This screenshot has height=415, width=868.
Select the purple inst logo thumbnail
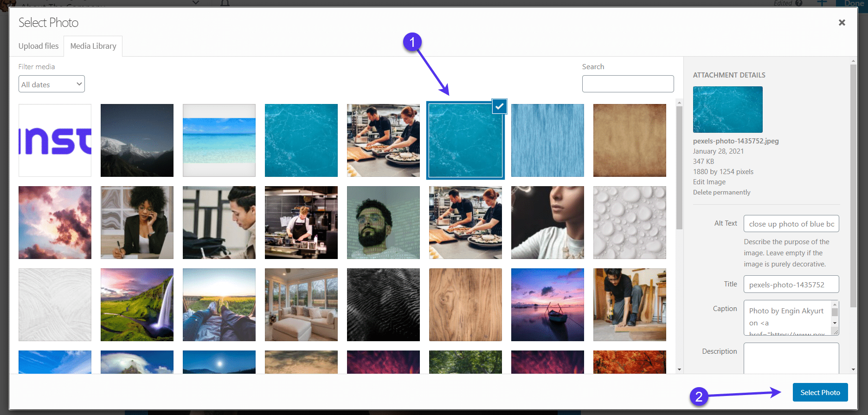[x=55, y=140]
